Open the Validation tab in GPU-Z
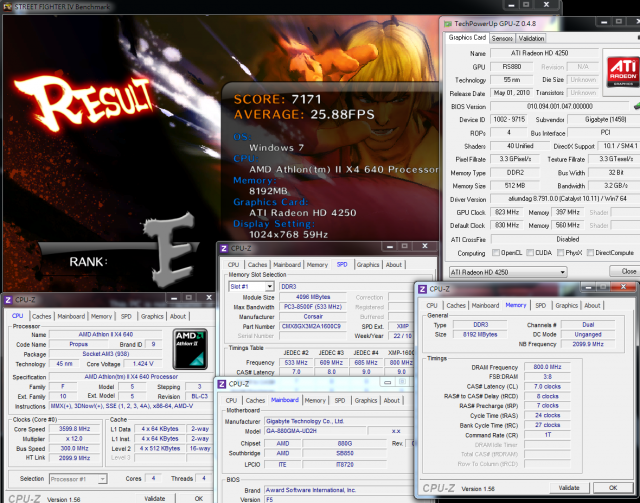Image resolution: width=640 pixels, height=503 pixels. [531, 38]
